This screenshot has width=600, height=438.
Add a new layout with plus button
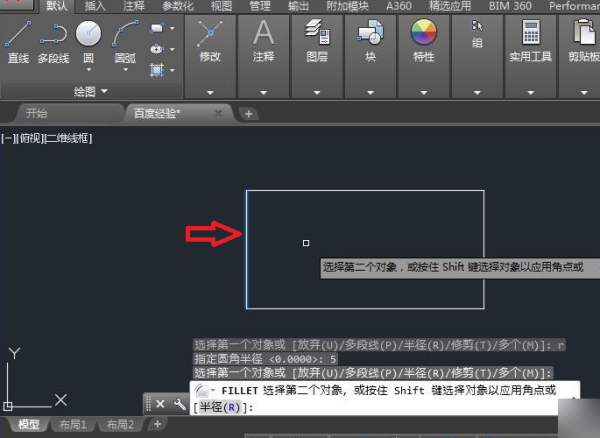coord(157,424)
